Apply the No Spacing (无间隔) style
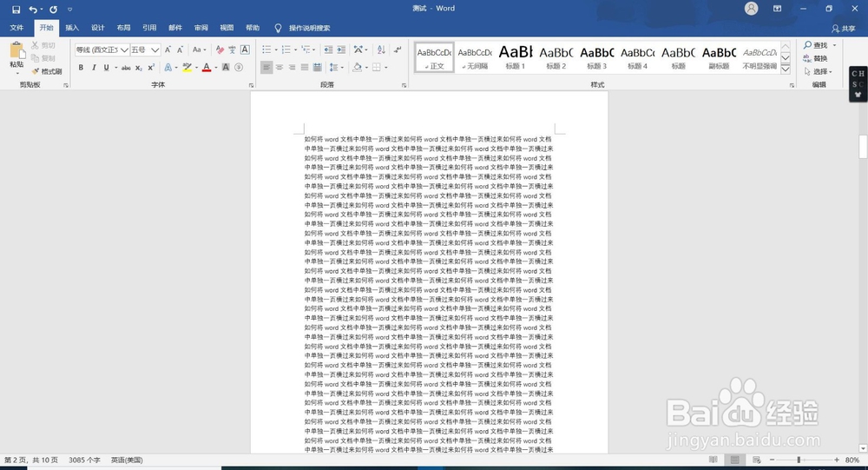 [475, 57]
